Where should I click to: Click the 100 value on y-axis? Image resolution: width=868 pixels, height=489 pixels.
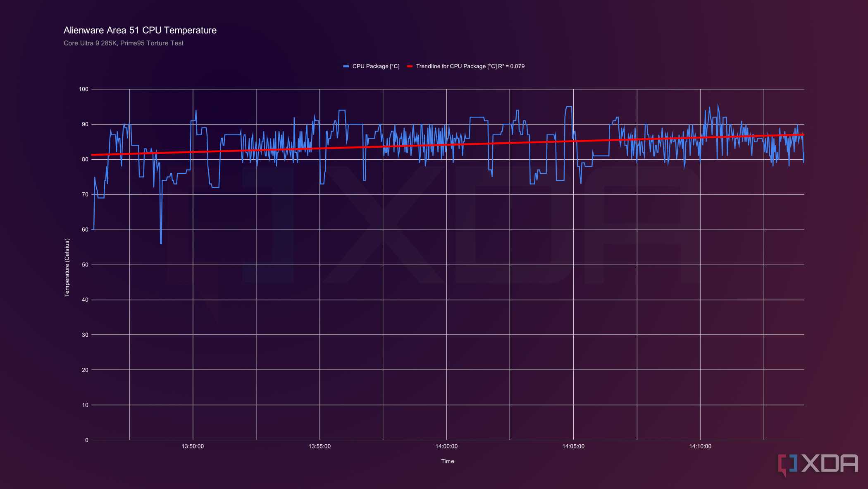click(83, 89)
